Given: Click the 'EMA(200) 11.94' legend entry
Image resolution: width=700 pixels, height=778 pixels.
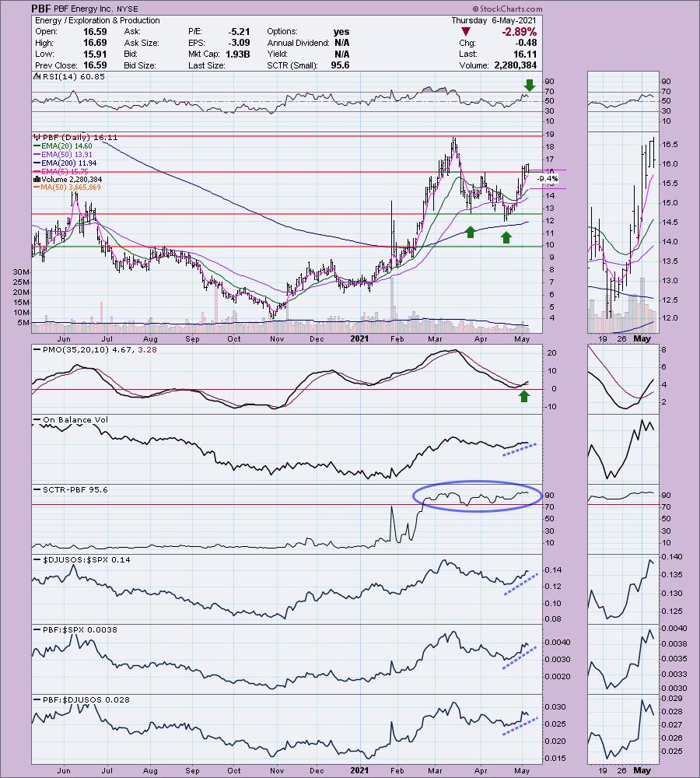Looking at the screenshot, I should pyautogui.click(x=68, y=163).
